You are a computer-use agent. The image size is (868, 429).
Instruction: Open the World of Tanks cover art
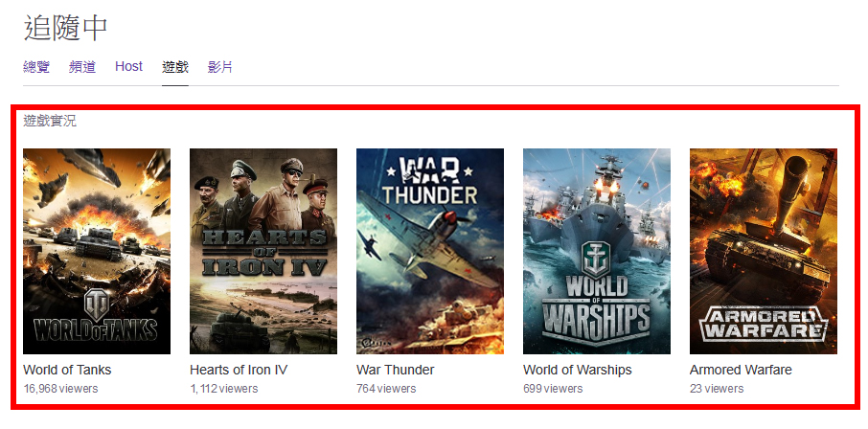97,251
